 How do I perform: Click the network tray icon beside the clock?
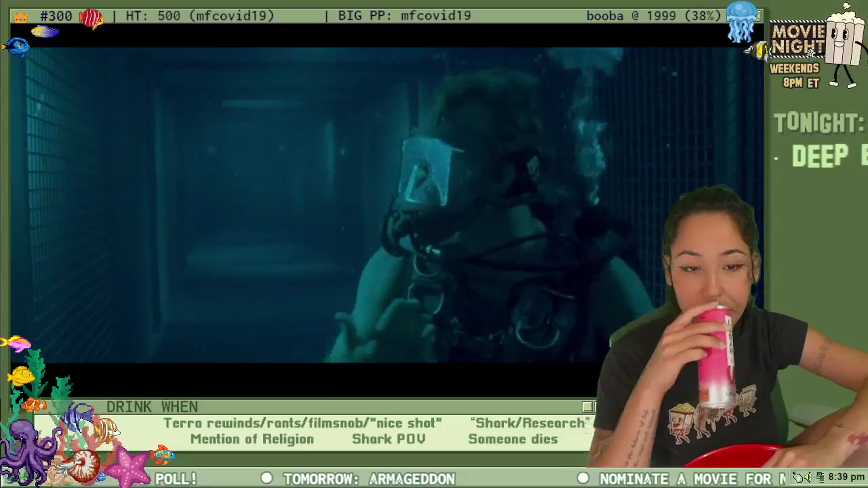[x=821, y=477]
